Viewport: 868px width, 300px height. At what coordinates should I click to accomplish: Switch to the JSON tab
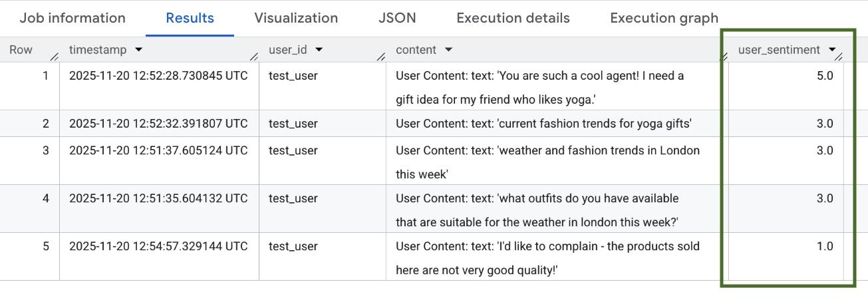[397, 18]
